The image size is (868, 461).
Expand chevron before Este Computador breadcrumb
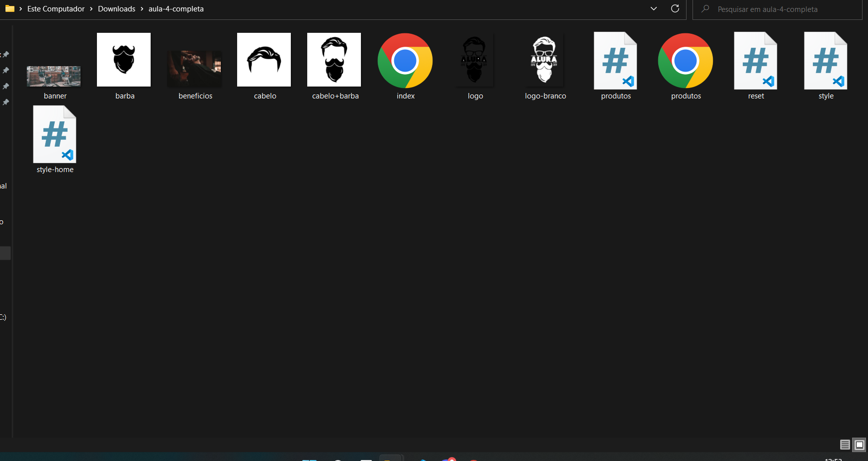[x=20, y=9]
